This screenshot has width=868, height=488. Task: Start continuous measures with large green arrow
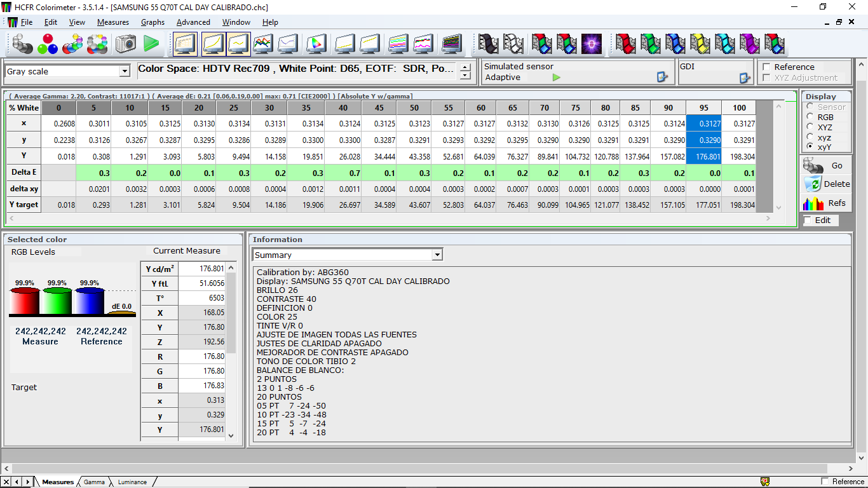coord(151,43)
